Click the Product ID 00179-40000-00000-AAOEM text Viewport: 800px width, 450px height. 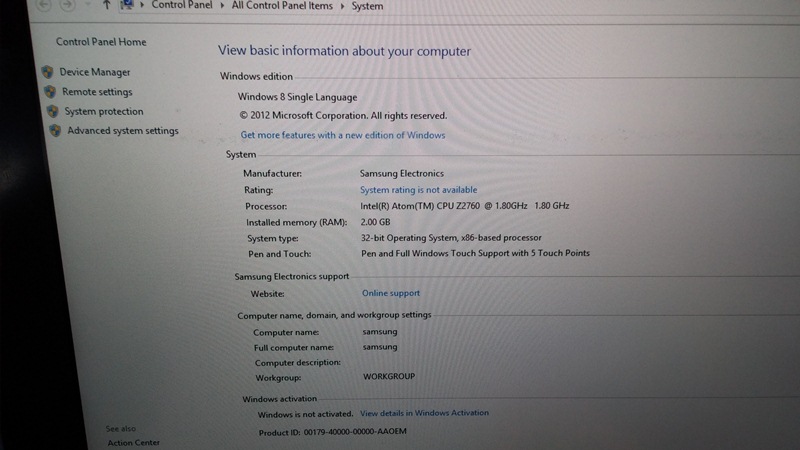coord(333,432)
